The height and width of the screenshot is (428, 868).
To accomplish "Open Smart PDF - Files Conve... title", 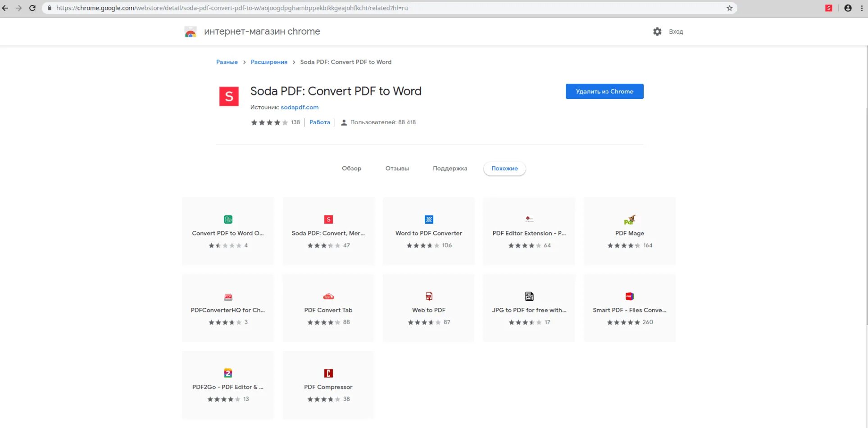I will click(x=630, y=310).
